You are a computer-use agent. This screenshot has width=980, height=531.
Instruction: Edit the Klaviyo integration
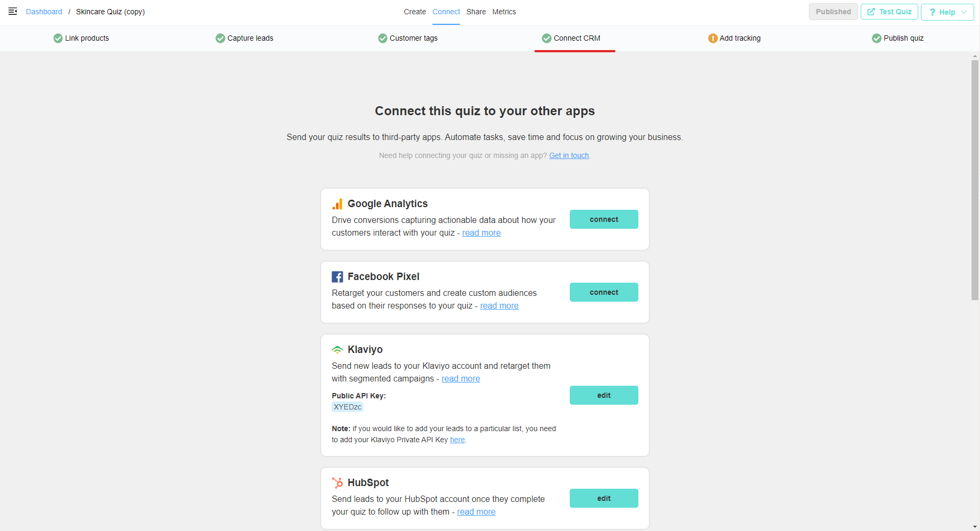click(x=604, y=395)
